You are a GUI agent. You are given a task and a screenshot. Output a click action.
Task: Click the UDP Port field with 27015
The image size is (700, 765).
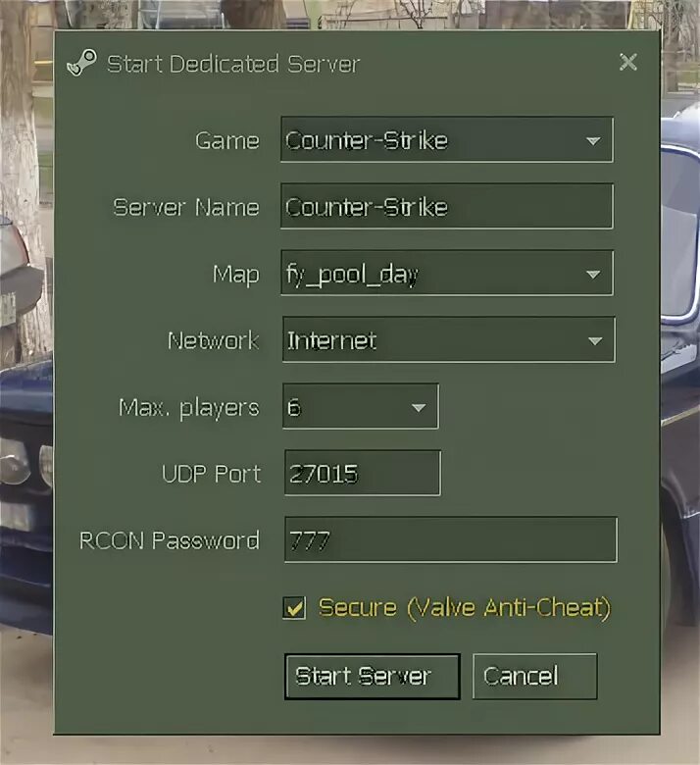tap(363, 474)
